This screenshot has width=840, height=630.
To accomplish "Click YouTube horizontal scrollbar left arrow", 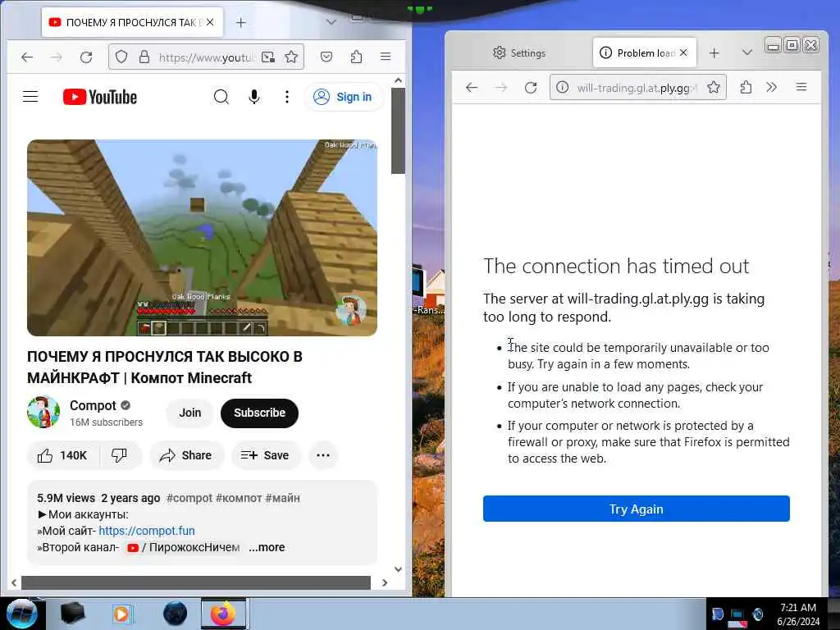I will click(14, 583).
